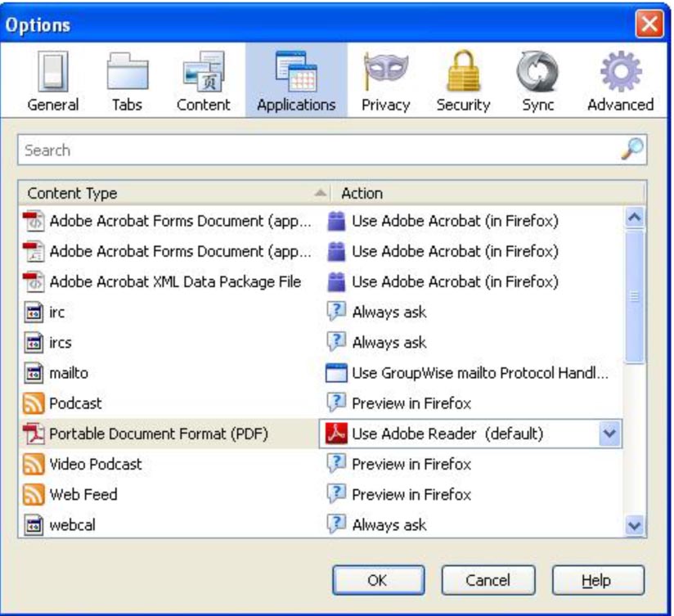This screenshot has height=616, width=674.
Task: Select the irc content type row
Action: [x=321, y=312]
